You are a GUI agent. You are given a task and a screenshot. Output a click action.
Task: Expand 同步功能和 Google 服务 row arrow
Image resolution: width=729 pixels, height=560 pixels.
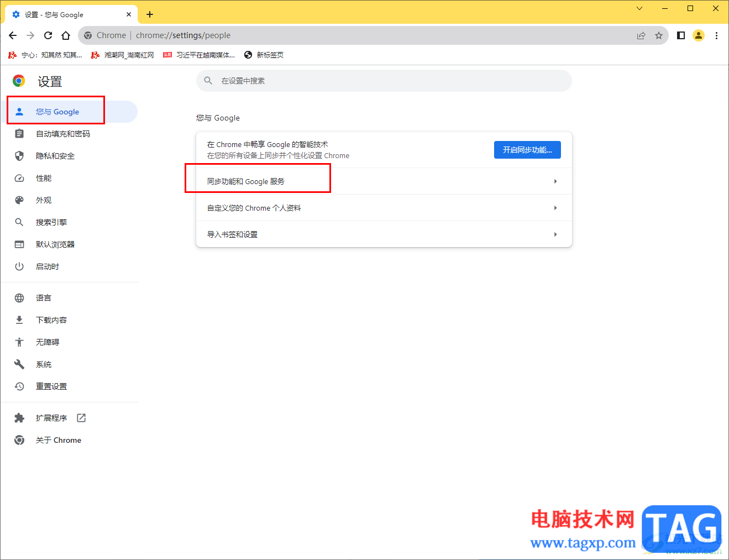click(555, 181)
